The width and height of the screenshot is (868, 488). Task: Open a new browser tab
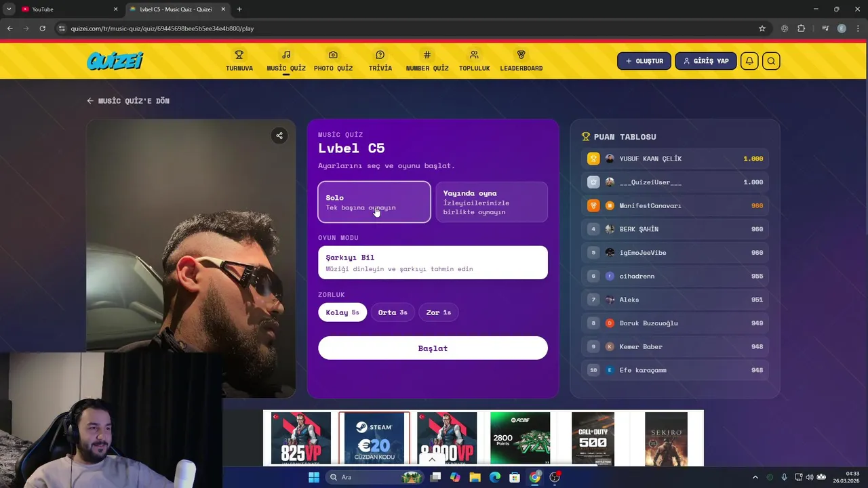tap(239, 9)
